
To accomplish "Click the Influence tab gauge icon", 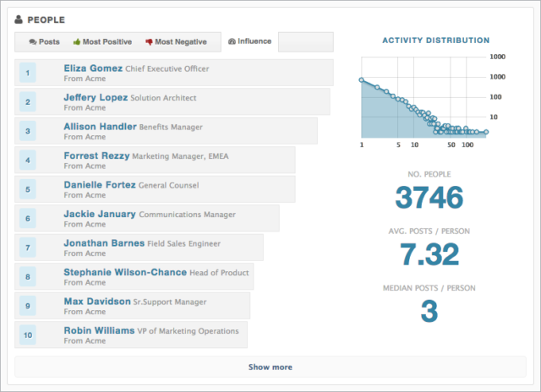I will point(232,41).
